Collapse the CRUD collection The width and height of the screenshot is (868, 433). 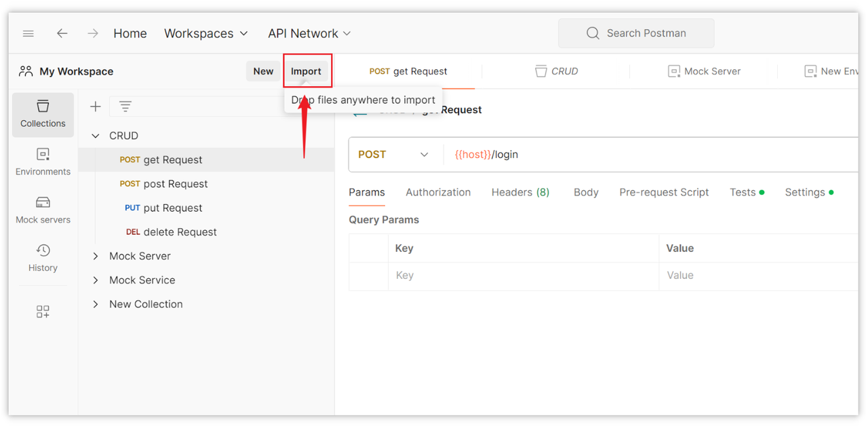pos(96,136)
